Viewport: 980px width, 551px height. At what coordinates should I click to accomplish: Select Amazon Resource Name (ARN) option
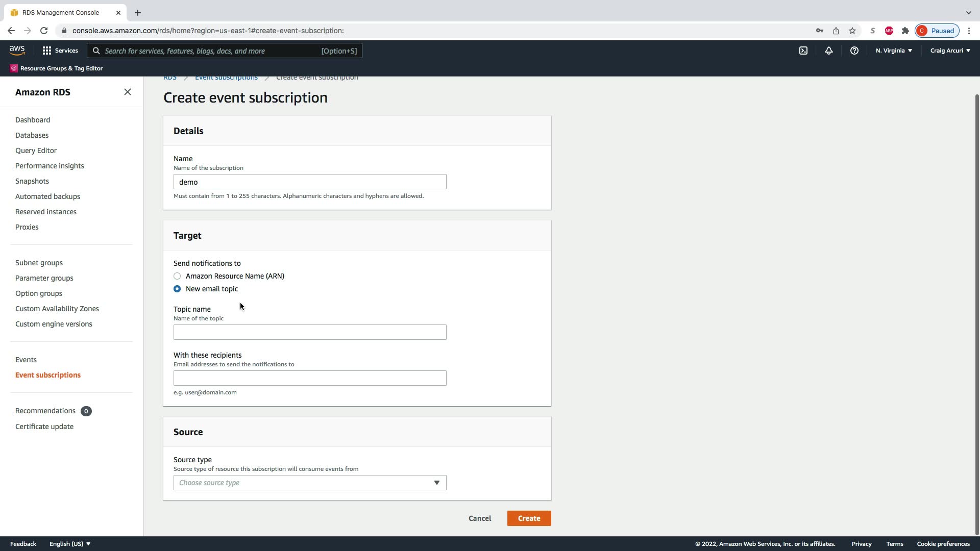(x=177, y=276)
